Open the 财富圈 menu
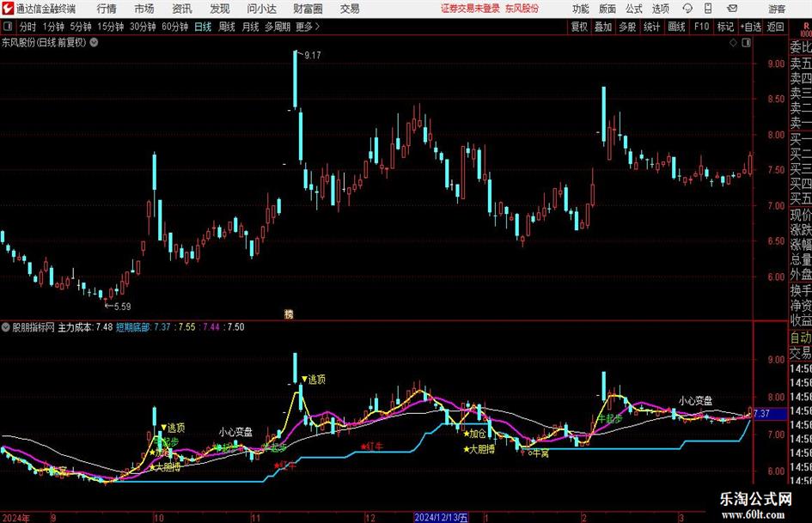The height and width of the screenshot is (523, 812). 308,9
